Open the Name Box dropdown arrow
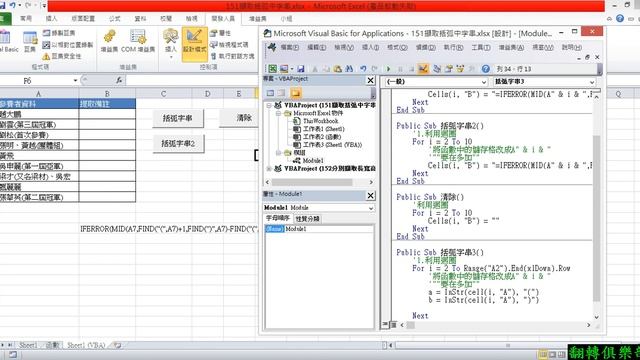The height and width of the screenshot is (360, 640). 75,80
